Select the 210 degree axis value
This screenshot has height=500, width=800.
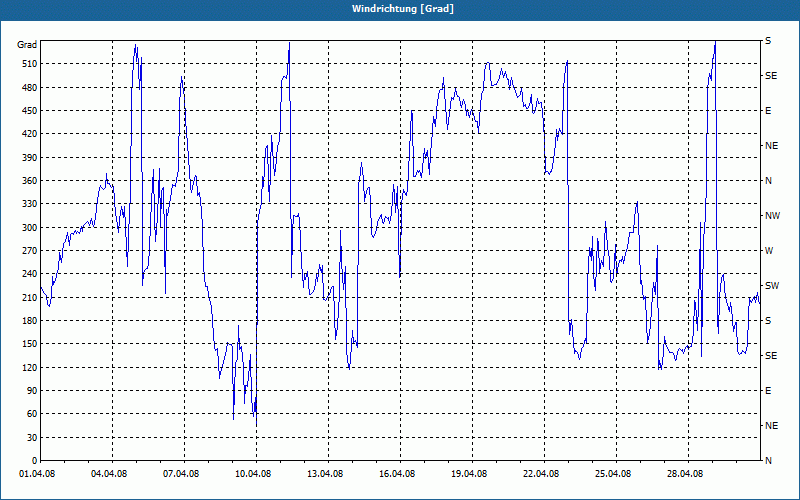click(30, 297)
